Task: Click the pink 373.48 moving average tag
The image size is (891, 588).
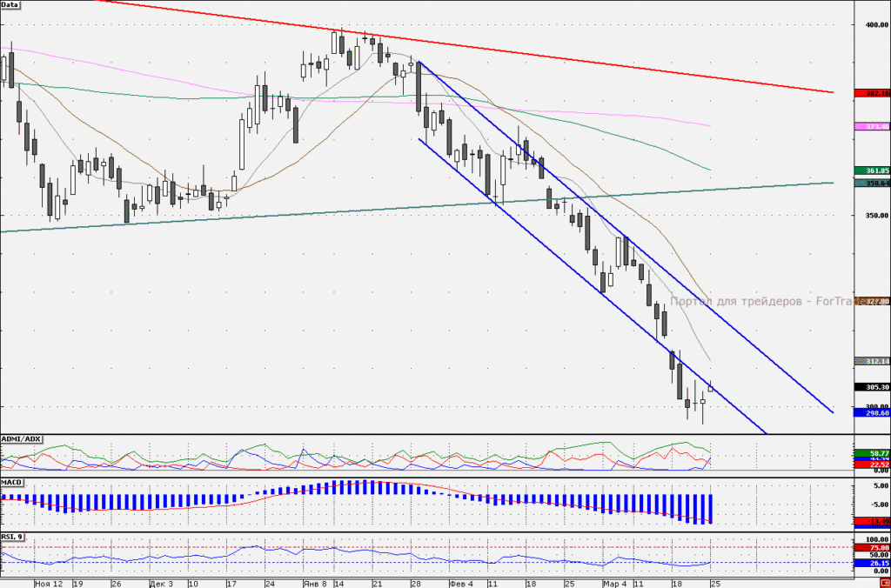Action: pyautogui.click(x=872, y=127)
